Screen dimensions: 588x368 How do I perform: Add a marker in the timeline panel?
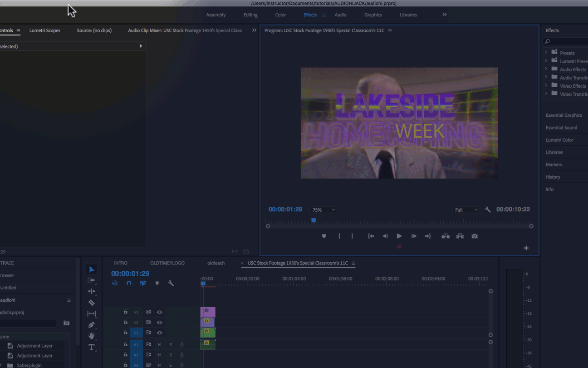coord(157,283)
